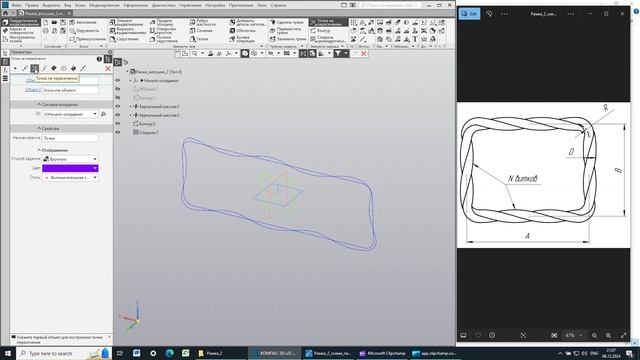Select the first point mode dot icon
The image size is (640, 360).
coord(16,69)
